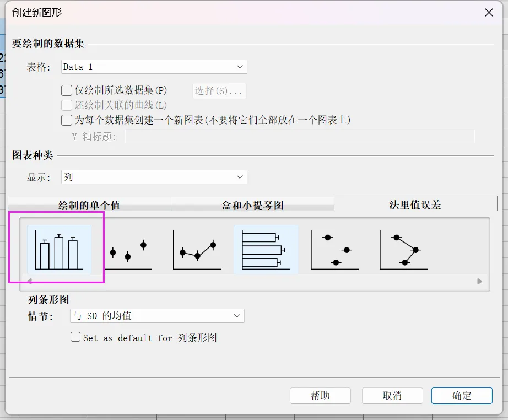
Task: Click the left scroll arrow under graph thumbnails
Action: click(29, 281)
